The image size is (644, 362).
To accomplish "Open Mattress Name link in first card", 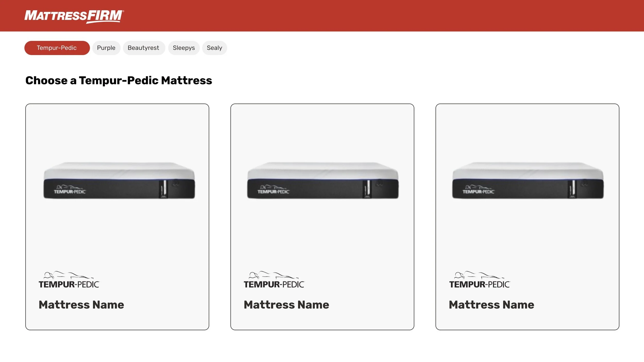I will (x=81, y=305).
